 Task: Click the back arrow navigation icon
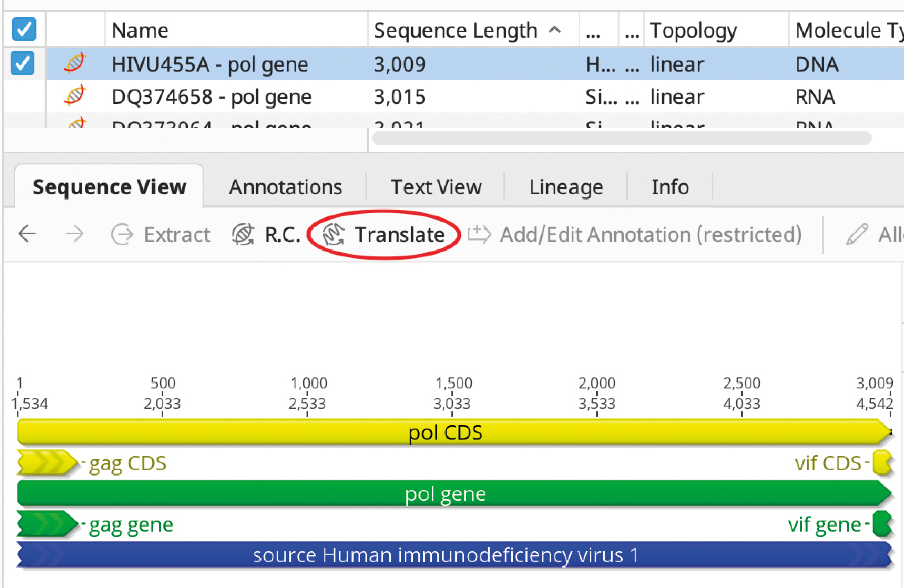tap(27, 234)
